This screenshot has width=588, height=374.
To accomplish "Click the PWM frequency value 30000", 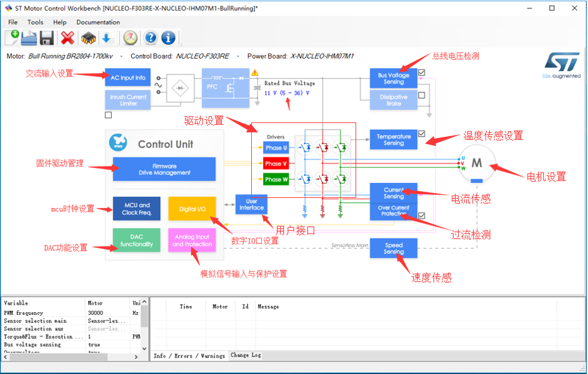I will (x=95, y=312).
